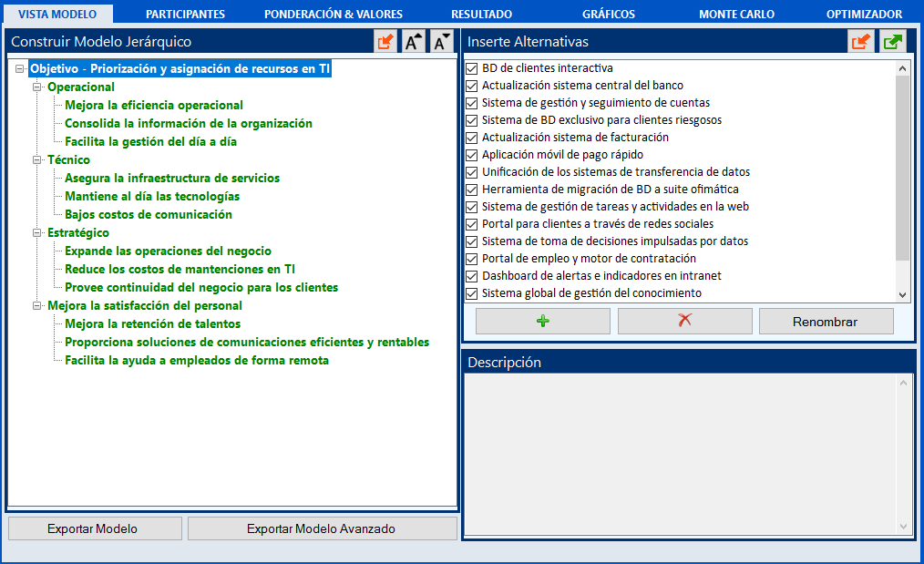Collapse the Operacional tree node
Viewport: 924px width, 564px height.
(x=37, y=87)
